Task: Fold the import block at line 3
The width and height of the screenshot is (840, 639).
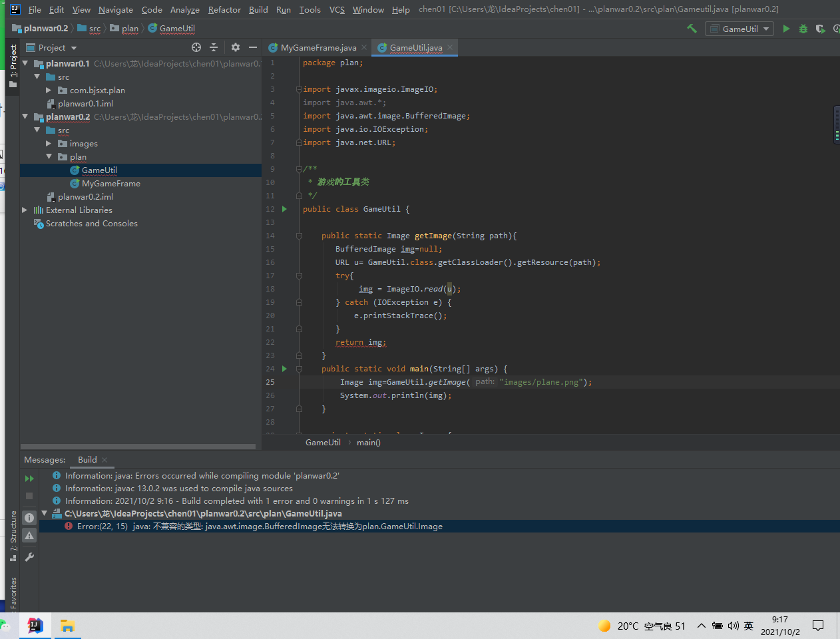Action: 299,89
